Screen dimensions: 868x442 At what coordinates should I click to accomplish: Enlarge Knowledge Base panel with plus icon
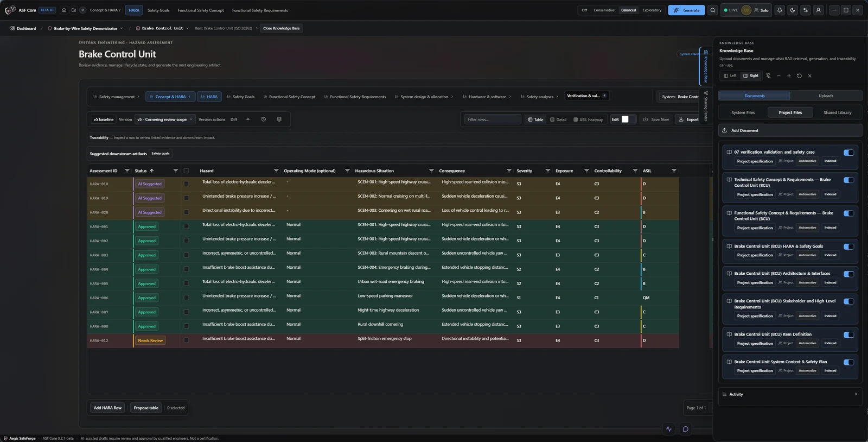pyautogui.click(x=789, y=75)
